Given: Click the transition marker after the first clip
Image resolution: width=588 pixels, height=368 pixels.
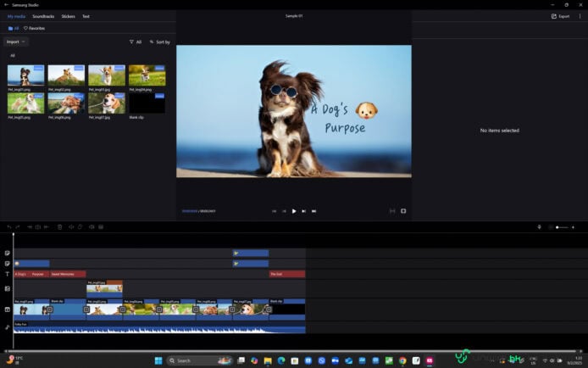Looking at the screenshot, I should pos(49,309).
